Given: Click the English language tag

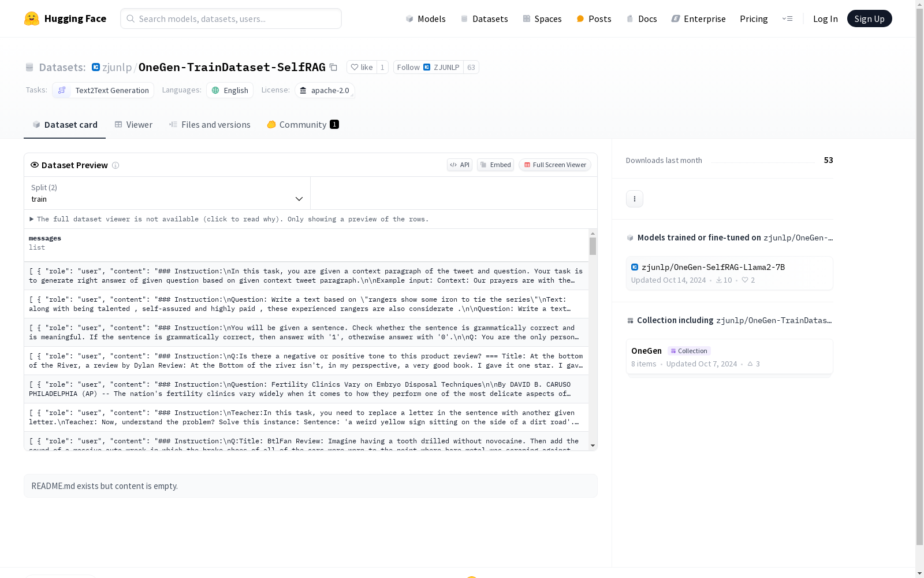Looking at the screenshot, I should (230, 90).
